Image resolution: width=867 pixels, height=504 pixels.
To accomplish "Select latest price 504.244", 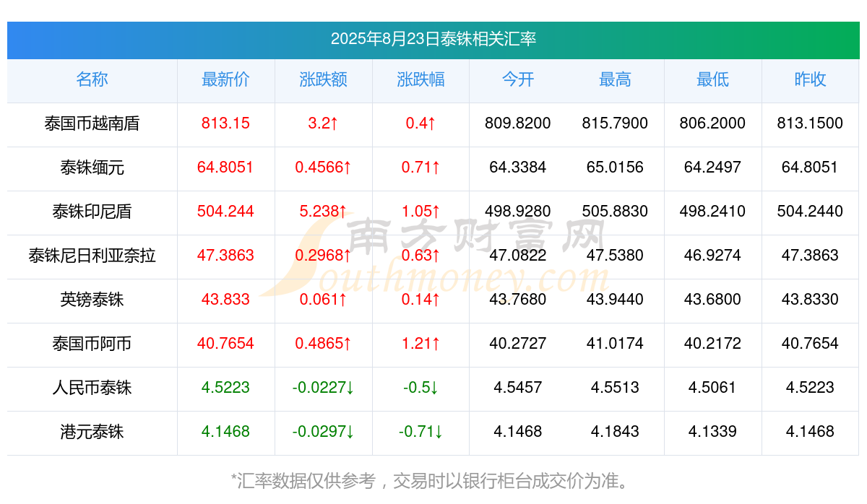I will click(x=225, y=212).
